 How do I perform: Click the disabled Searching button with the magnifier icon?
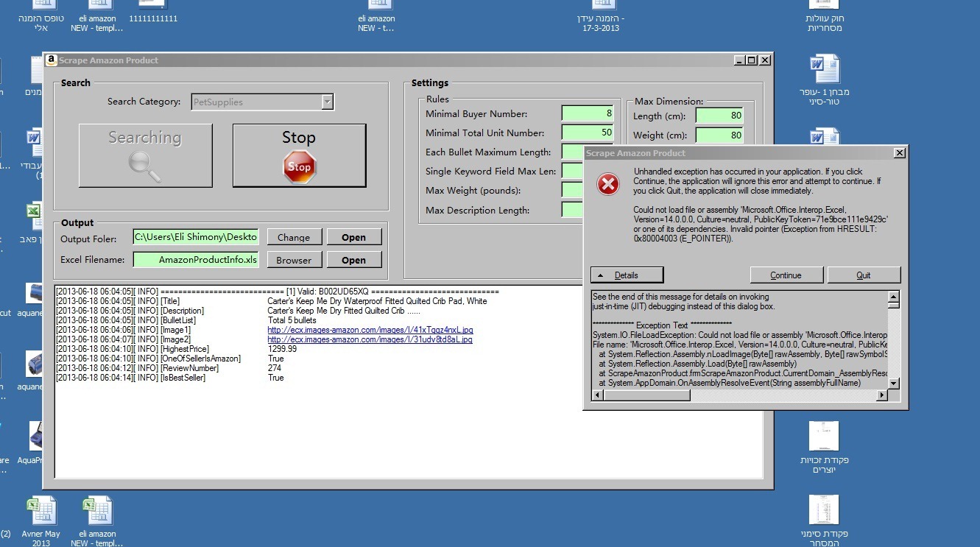coord(146,155)
